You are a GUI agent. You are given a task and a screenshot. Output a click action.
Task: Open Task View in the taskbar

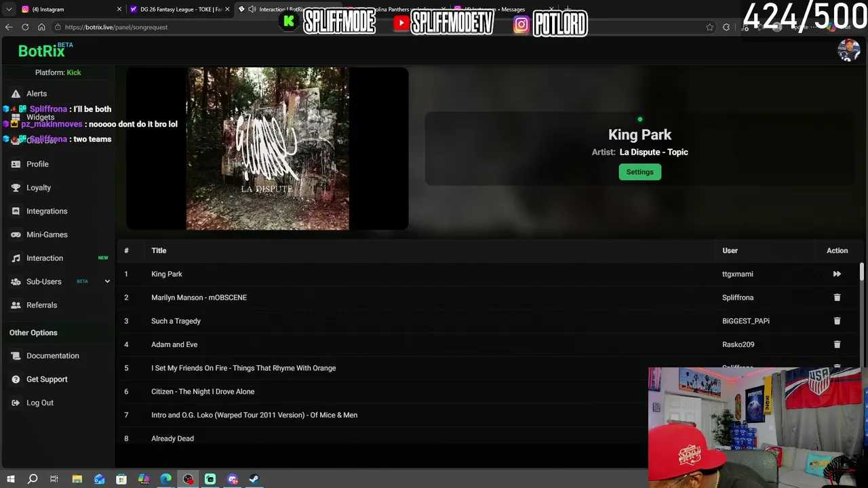pos(54,479)
